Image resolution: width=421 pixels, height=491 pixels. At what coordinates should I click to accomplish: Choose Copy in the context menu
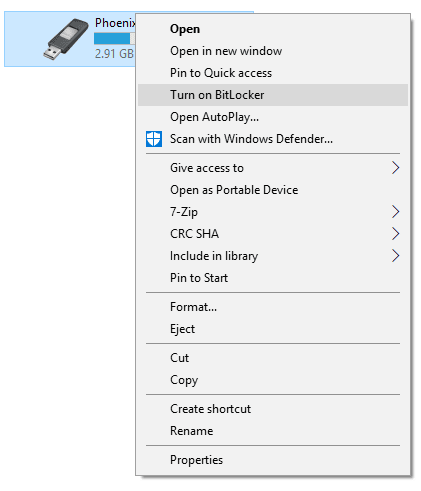click(273, 380)
